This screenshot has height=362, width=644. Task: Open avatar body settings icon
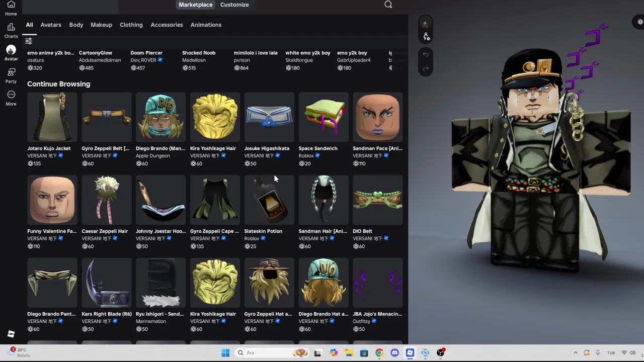426,36
